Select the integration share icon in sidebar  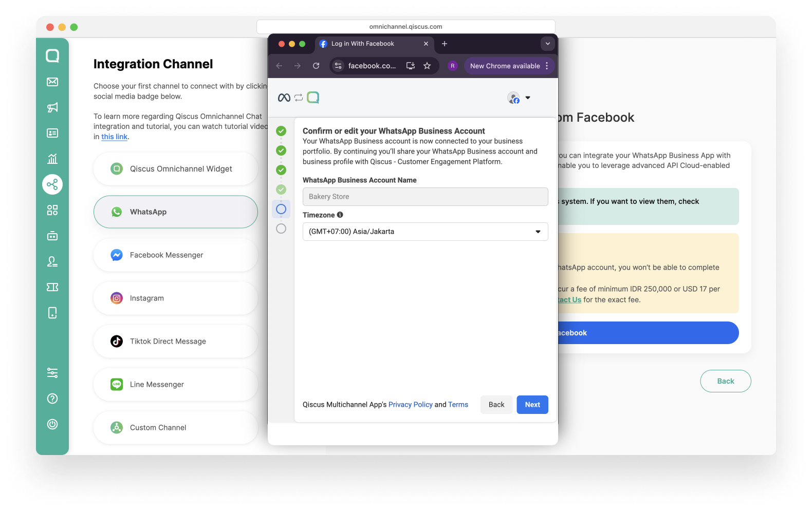coord(52,184)
